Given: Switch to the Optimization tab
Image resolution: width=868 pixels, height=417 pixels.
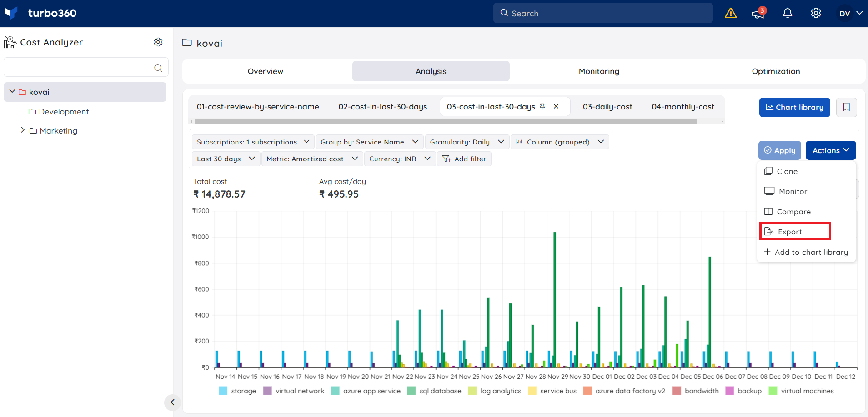Looking at the screenshot, I should point(776,71).
